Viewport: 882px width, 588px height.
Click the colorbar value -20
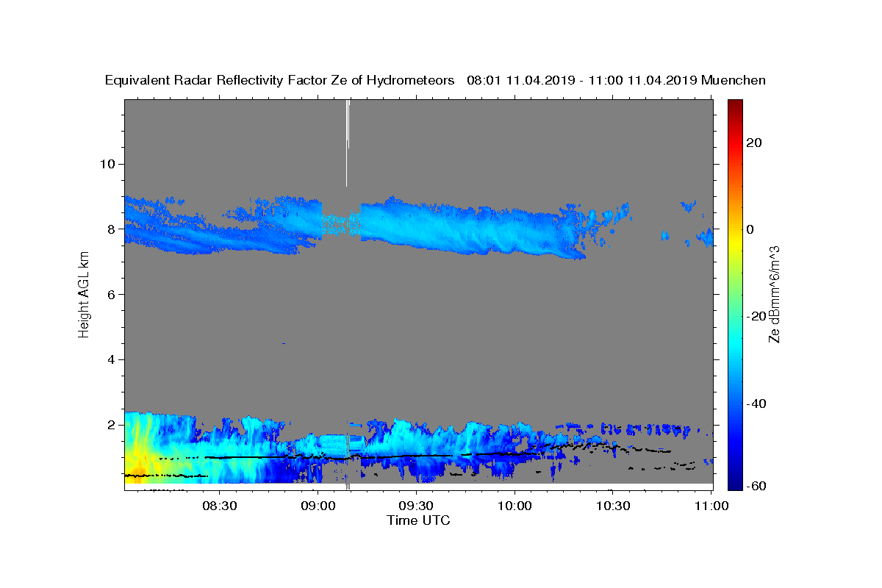756,316
